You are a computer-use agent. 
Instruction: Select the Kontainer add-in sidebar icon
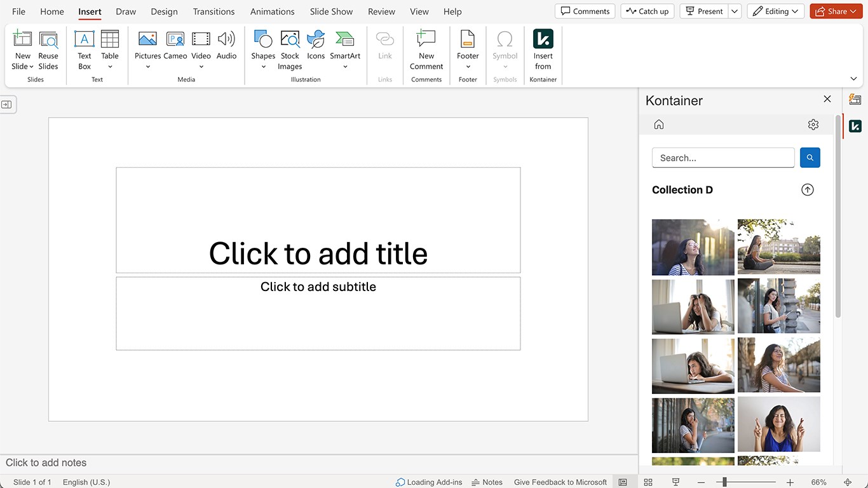click(855, 126)
